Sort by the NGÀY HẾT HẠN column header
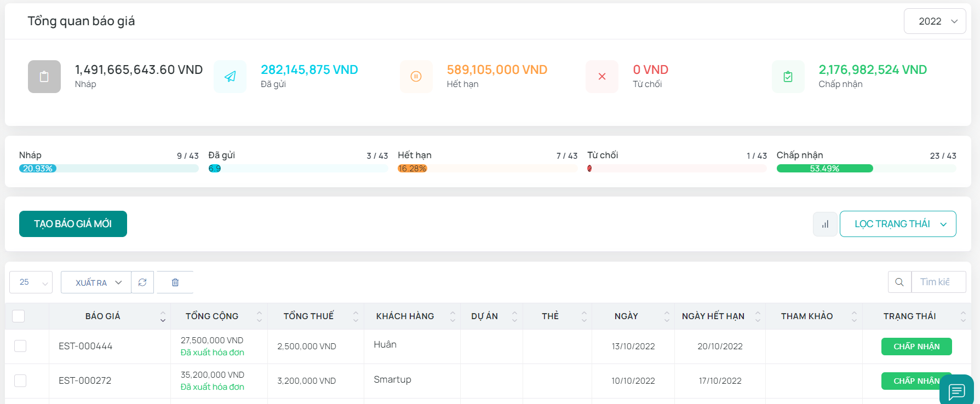980x404 pixels. pyautogui.click(x=713, y=316)
